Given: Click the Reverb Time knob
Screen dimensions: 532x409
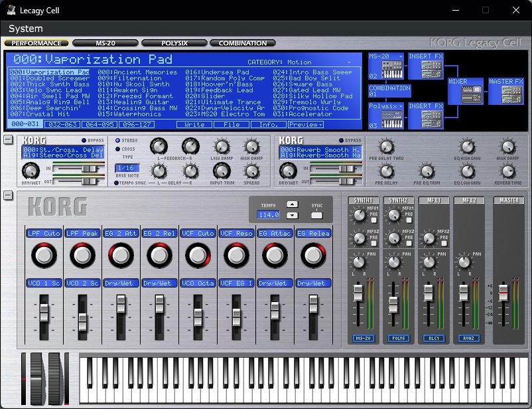Looking at the screenshot, I should click(508, 171).
